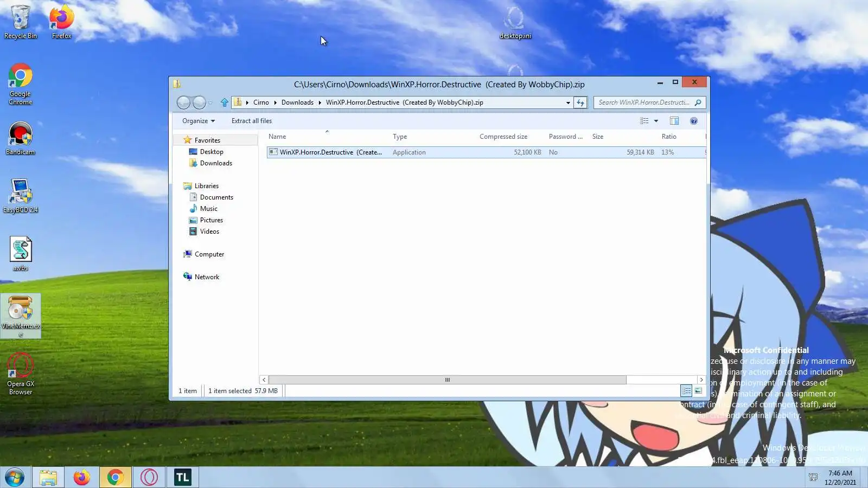Sort by the Size column header

coord(623,137)
